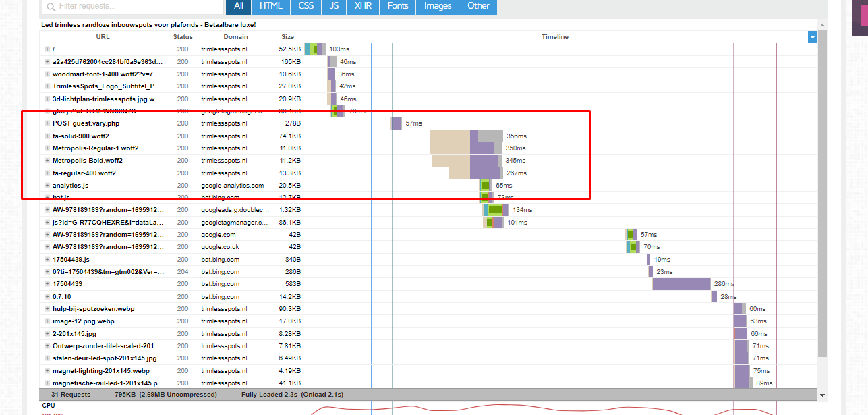Select the Other filter tab
Image resolution: width=868 pixels, height=415 pixels.
tap(478, 6)
